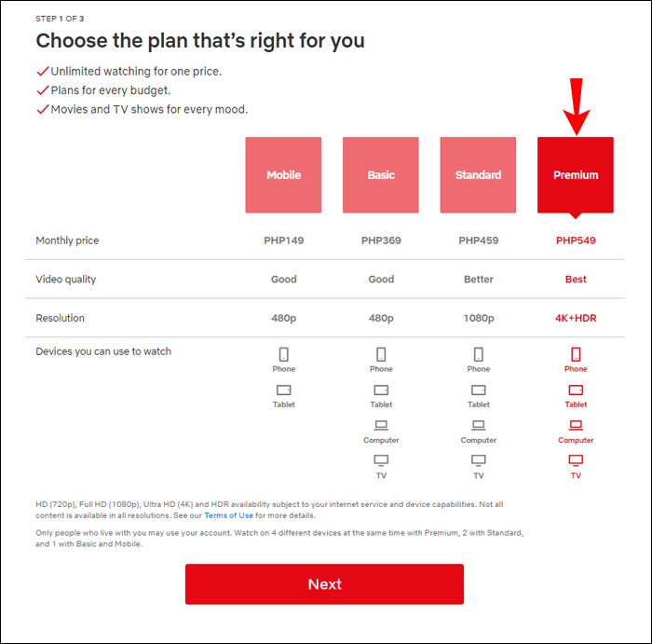Screen dimensions: 652x644
Task: Select the Basic plan tile
Action: click(381, 175)
